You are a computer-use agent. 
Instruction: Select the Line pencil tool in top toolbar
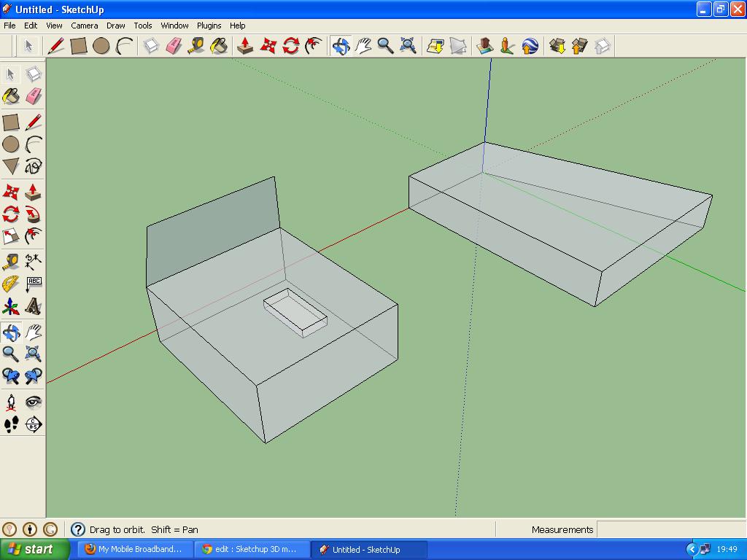pos(55,46)
